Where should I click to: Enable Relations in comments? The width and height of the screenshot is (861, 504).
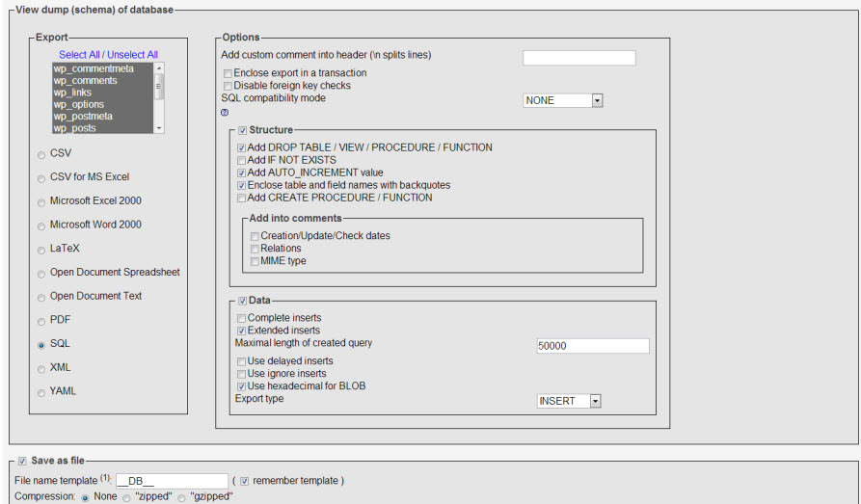(255, 249)
